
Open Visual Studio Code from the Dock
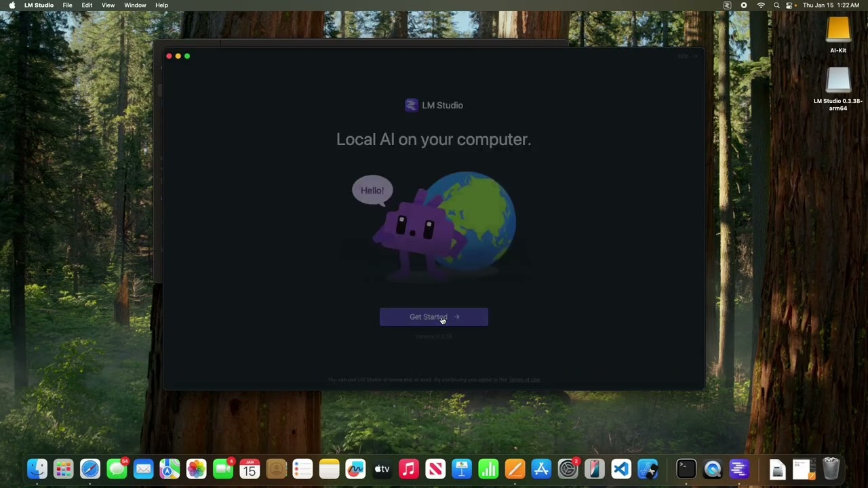[x=621, y=469]
